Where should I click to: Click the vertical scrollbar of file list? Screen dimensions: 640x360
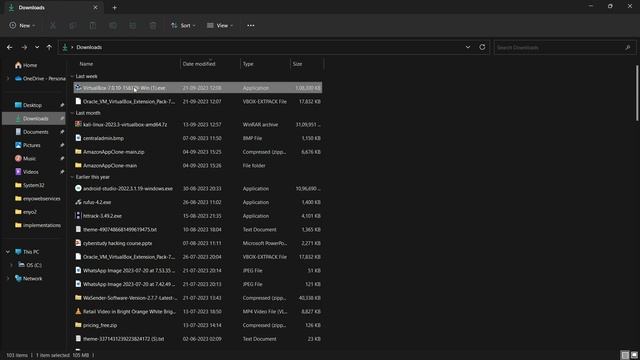click(637, 93)
